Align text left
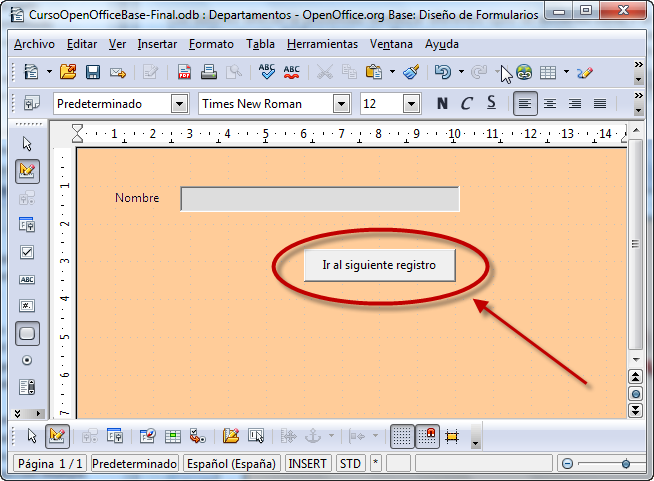This screenshot has width=654, height=481. point(525,103)
